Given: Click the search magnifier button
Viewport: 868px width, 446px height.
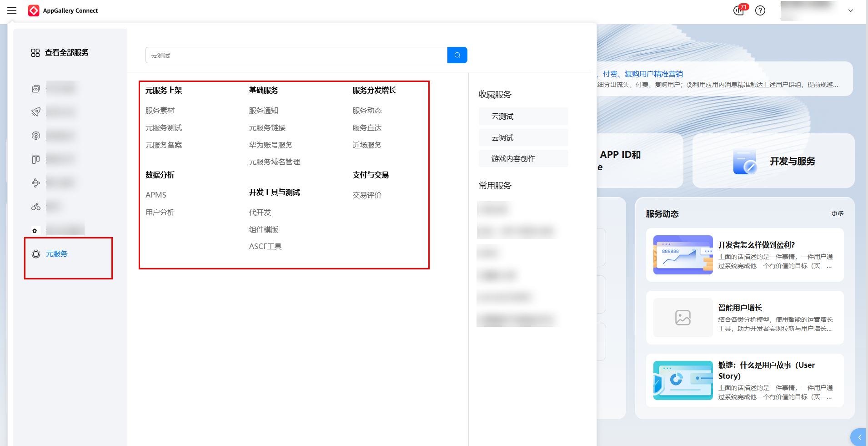Looking at the screenshot, I should [x=457, y=55].
